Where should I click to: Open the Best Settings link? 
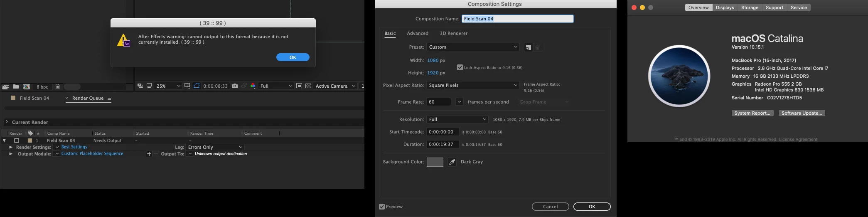pos(74,147)
